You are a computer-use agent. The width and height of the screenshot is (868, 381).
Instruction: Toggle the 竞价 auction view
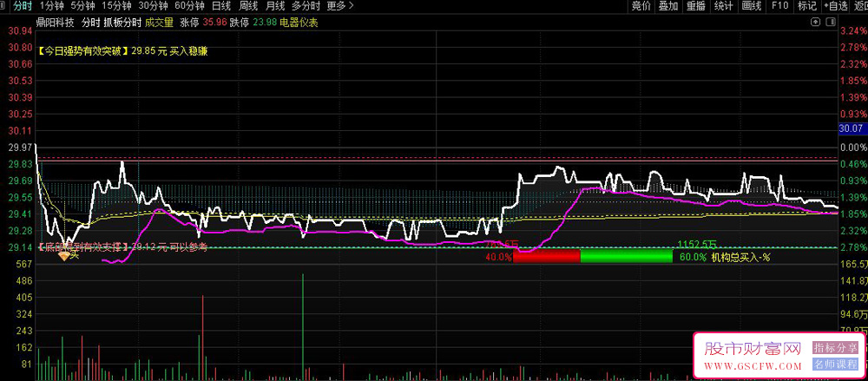[x=641, y=6]
